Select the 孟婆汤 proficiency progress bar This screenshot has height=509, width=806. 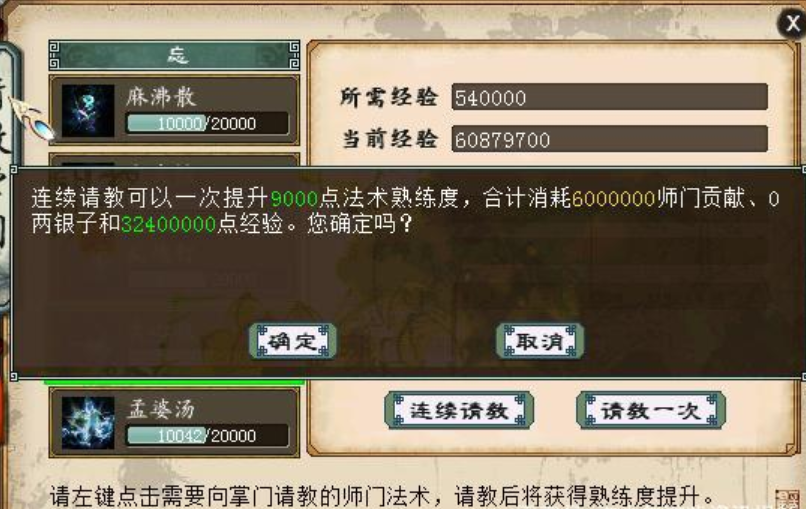208,435
